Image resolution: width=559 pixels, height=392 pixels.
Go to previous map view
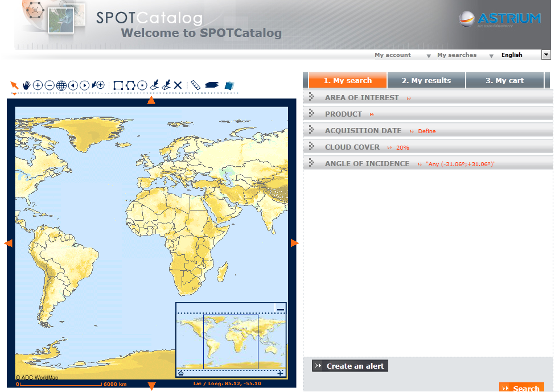73,85
